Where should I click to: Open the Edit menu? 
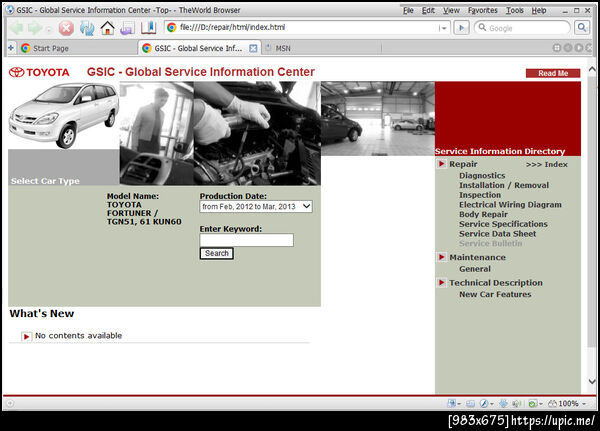point(428,10)
